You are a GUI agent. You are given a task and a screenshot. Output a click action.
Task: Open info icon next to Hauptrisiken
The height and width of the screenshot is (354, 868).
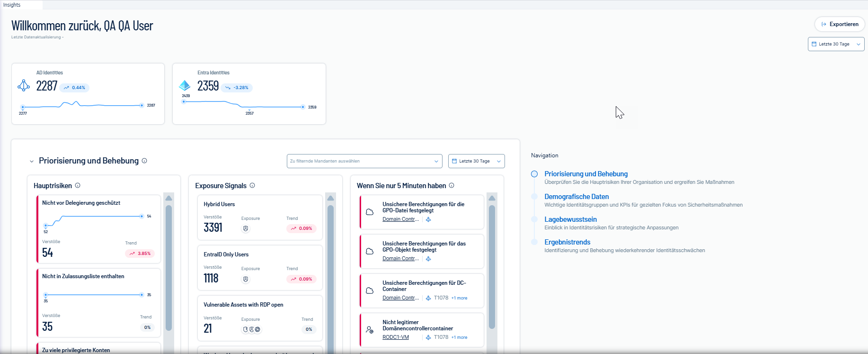coord(78,185)
